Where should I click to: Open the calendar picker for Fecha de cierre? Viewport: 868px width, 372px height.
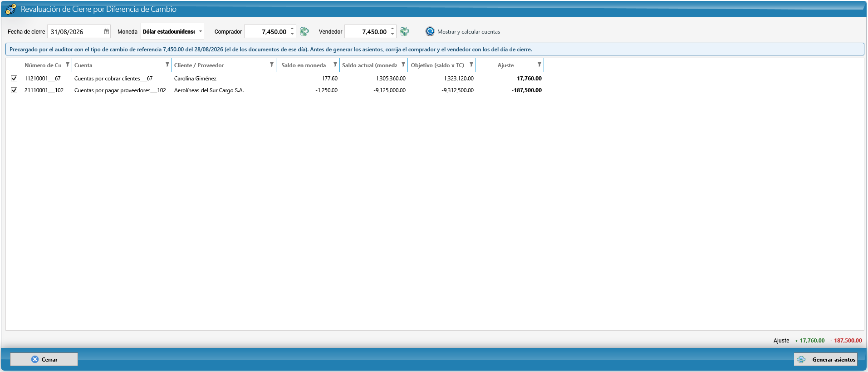pyautogui.click(x=107, y=32)
